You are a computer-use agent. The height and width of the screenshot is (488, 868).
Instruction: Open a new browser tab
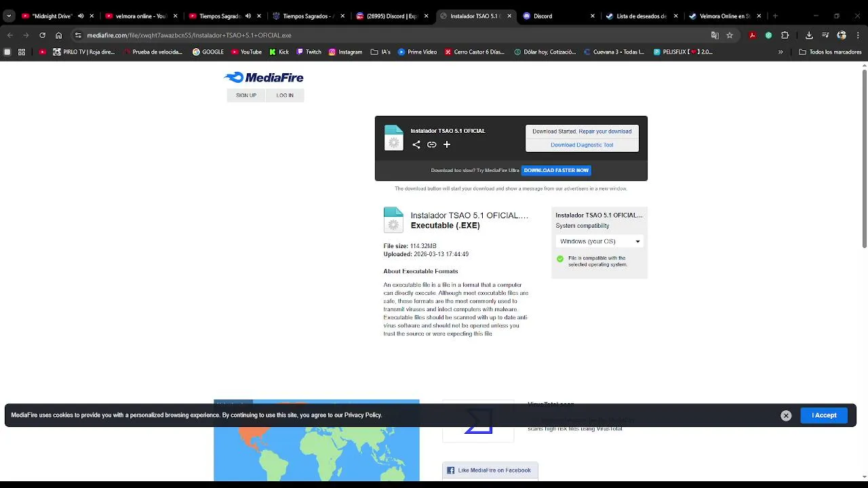click(775, 16)
